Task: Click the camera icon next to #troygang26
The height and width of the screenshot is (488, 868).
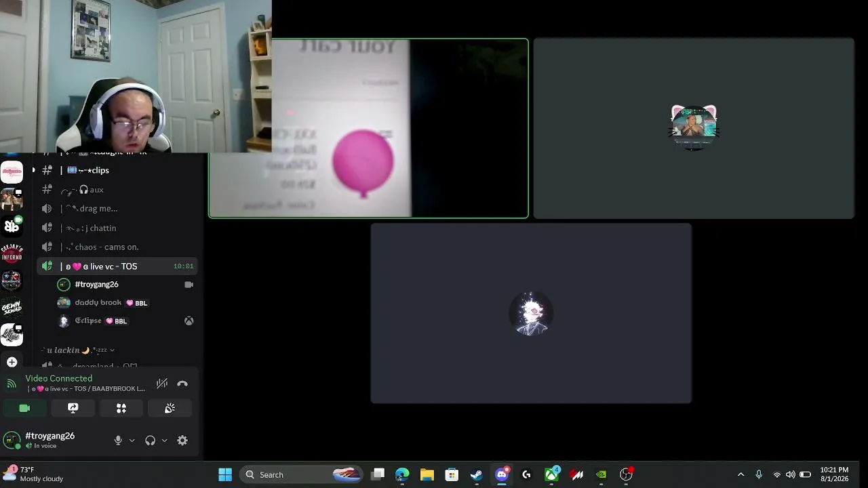Action: (x=189, y=285)
